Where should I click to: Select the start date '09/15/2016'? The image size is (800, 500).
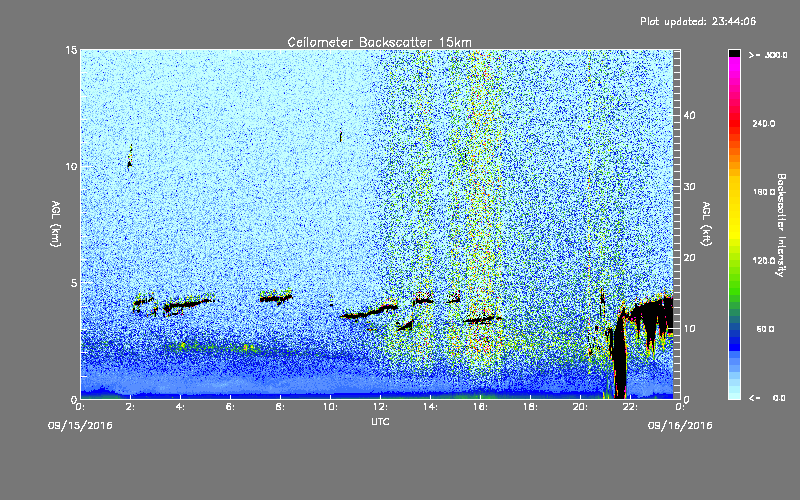[x=80, y=426]
